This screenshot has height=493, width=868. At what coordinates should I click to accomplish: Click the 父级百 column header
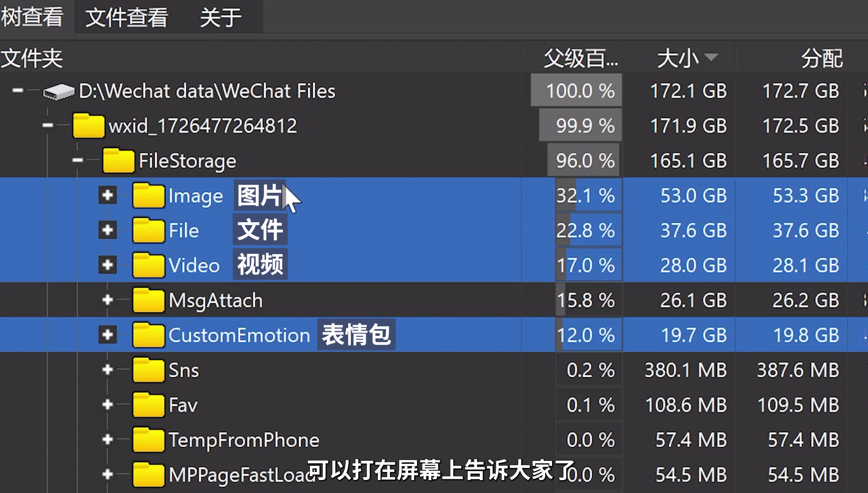580,58
